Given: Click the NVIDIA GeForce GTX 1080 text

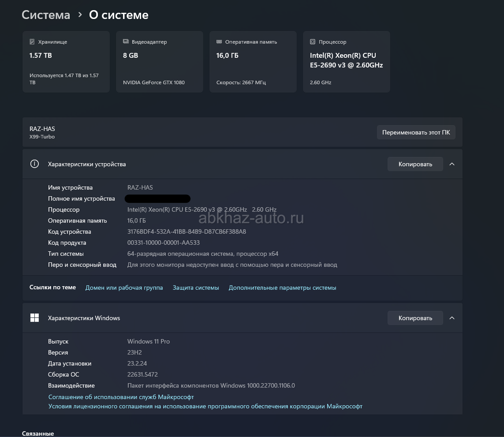Looking at the screenshot, I should [x=153, y=82].
